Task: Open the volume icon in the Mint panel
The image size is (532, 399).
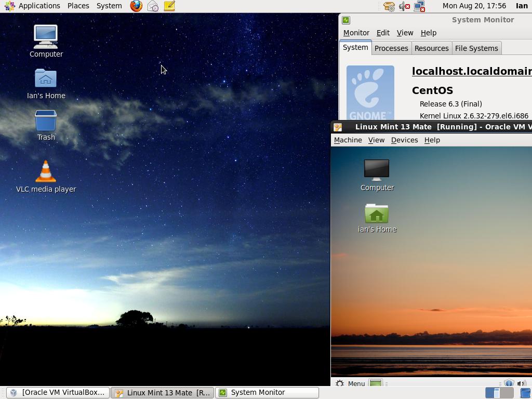Action: pyautogui.click(x=522, y=383)
